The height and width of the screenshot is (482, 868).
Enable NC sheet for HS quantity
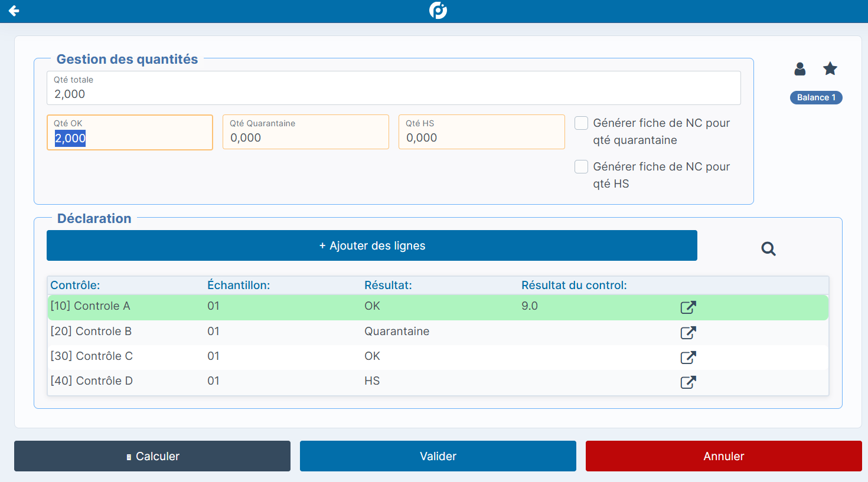click(582, 167)
